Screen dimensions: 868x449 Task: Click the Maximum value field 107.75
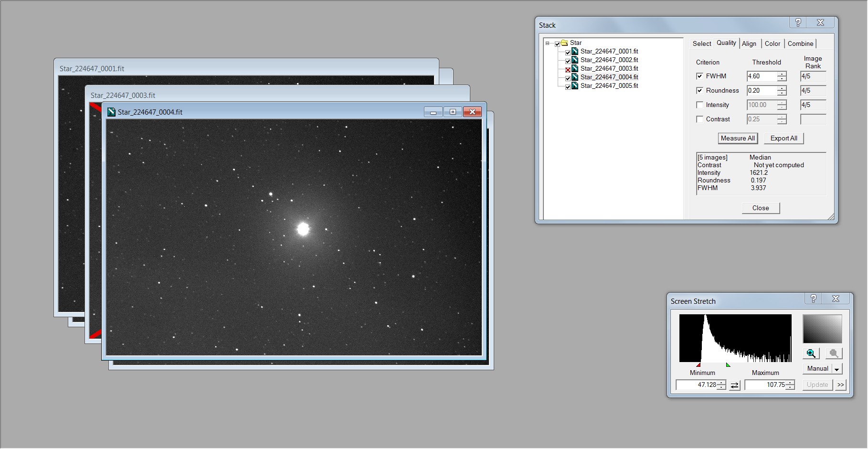(x=765, y=385)
